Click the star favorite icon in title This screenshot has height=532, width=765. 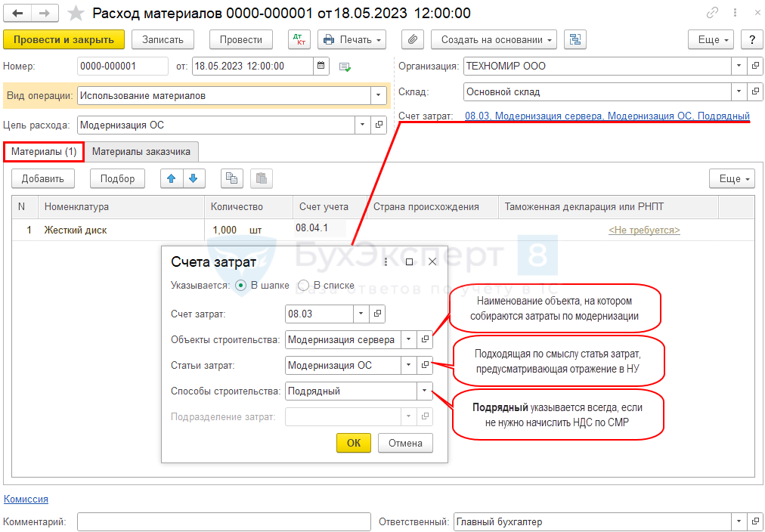pyautogui.click(x=76, y=13)
